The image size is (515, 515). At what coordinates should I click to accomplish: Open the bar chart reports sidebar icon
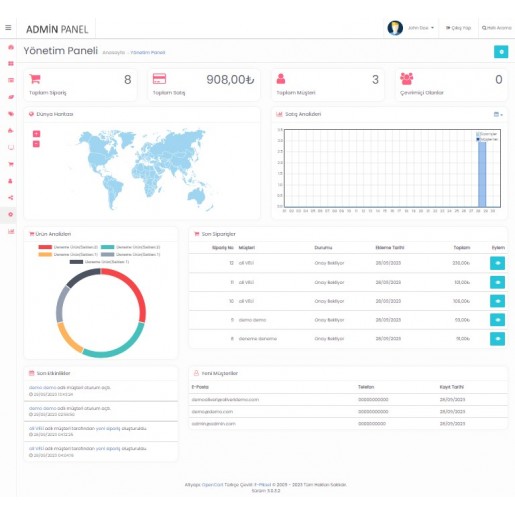[x=11, y=231]
